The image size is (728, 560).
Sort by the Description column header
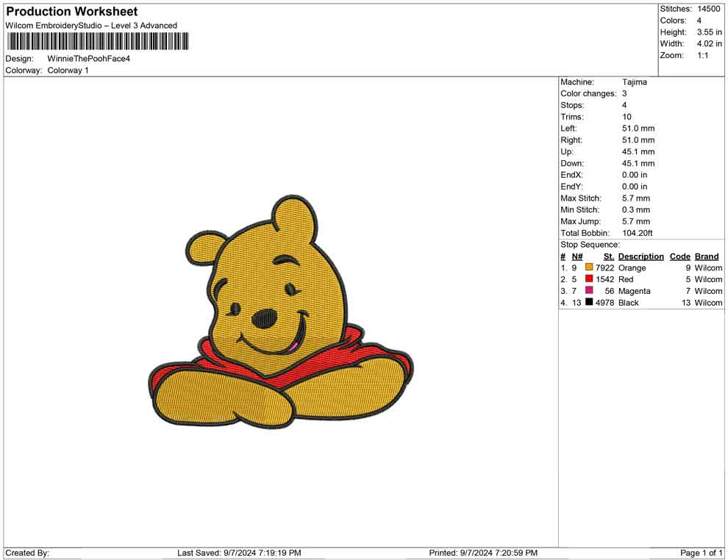point(640,256)
